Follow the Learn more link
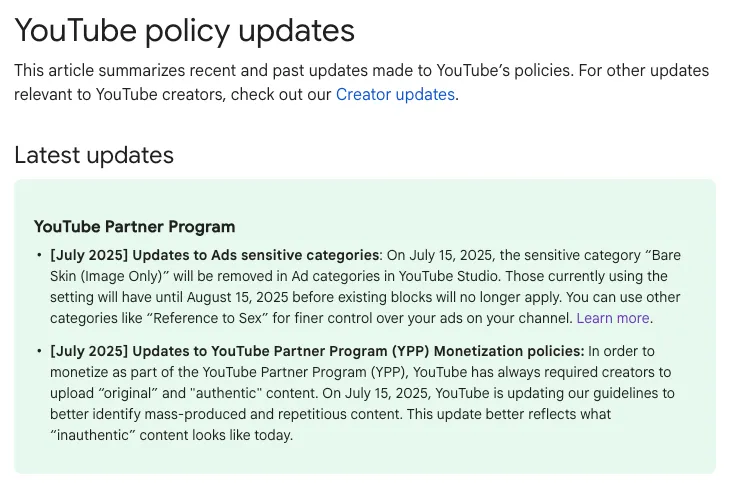 point(613,318)
